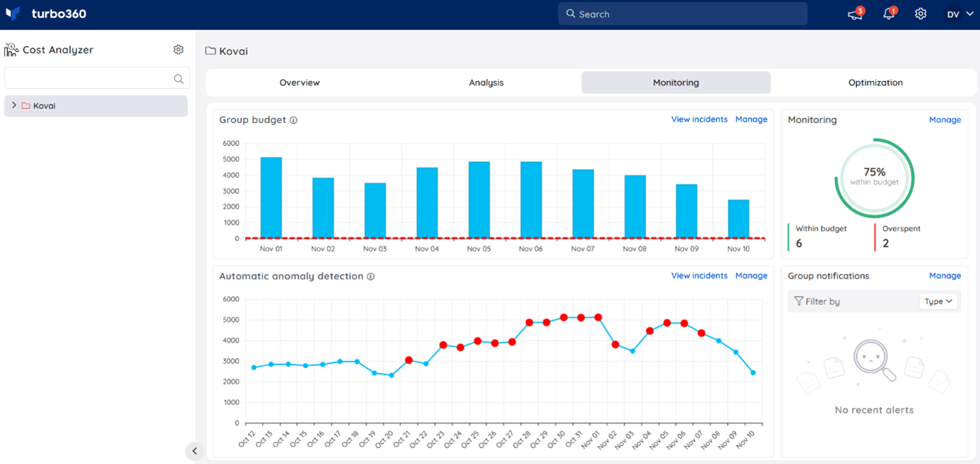Screen dimensions: 980x464
Task: Open the chat messages icon with badge
Action: [854, 13]
